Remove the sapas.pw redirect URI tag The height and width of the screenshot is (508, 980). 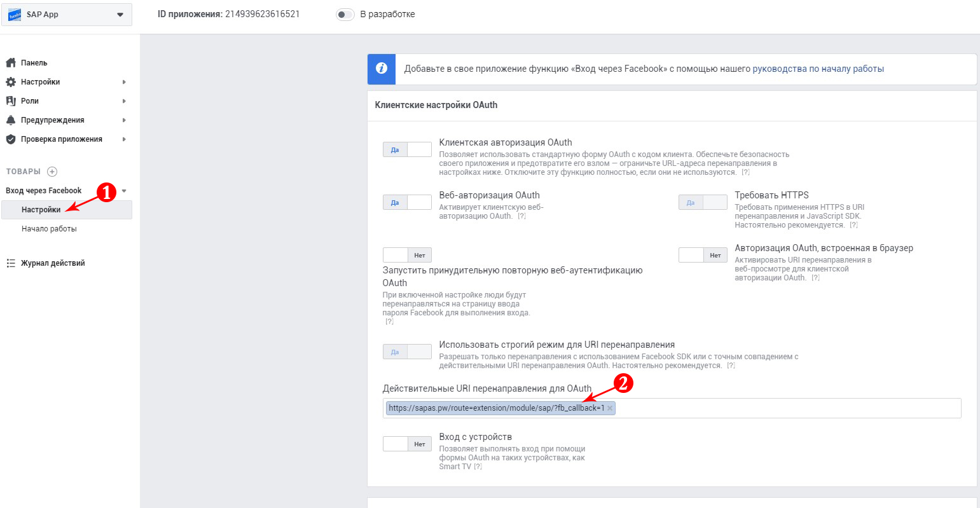610,408
